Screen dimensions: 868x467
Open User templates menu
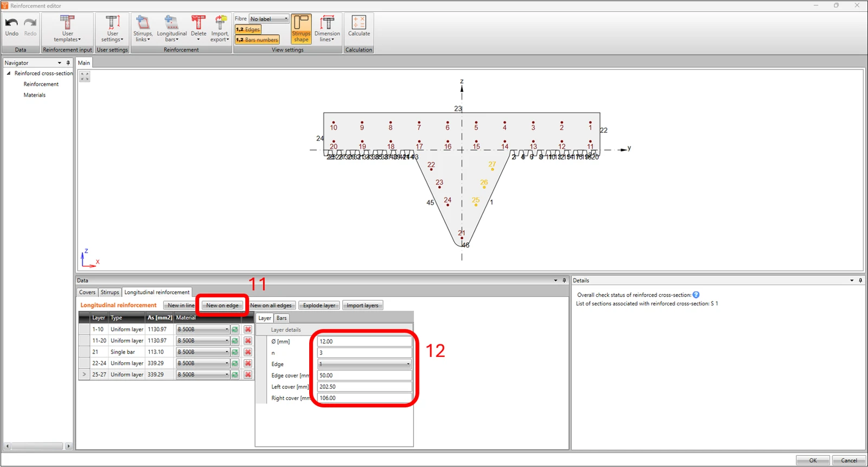67,29
